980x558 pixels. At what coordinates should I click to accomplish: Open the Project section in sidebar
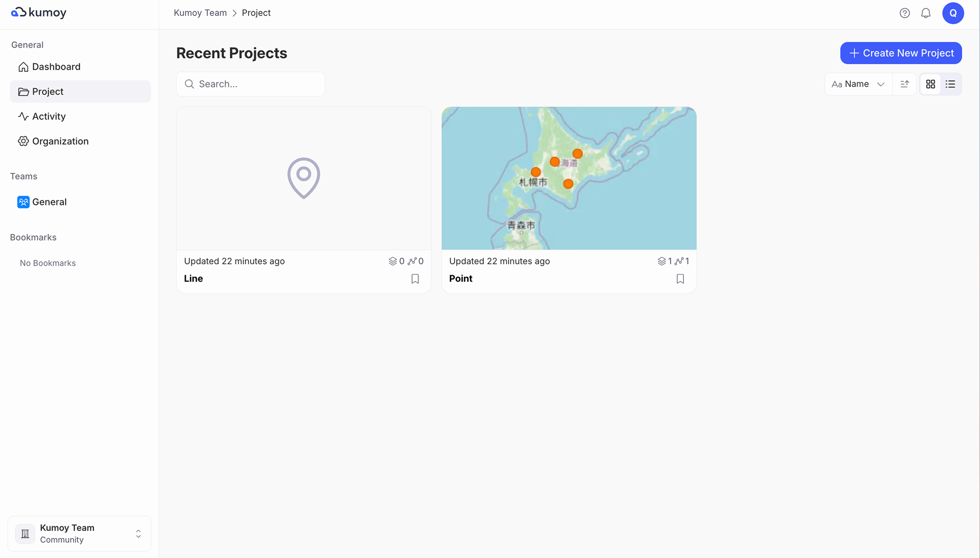[x=48, y=91]
